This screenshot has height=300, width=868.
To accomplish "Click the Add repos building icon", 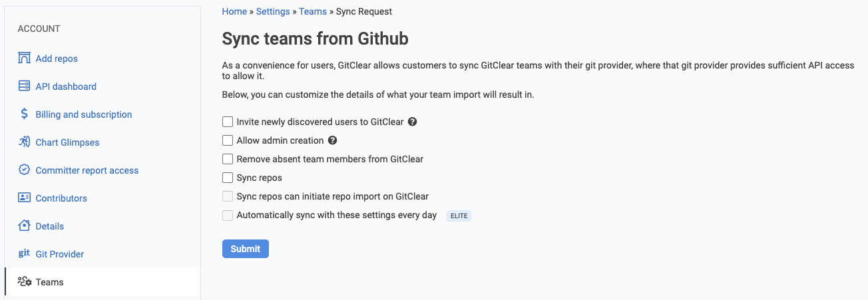I will 24,58.
